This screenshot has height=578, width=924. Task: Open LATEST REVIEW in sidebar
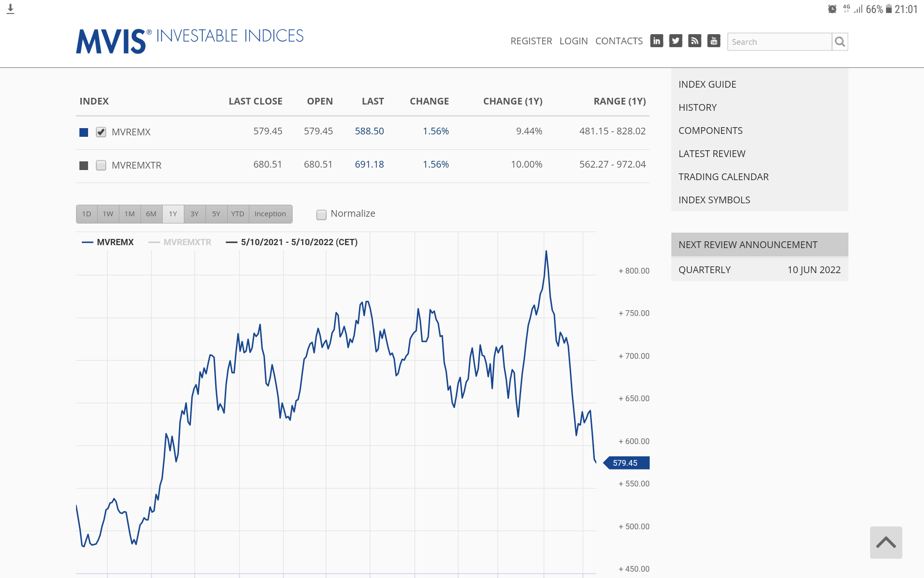pyautogui.click(x=712, y=154)
